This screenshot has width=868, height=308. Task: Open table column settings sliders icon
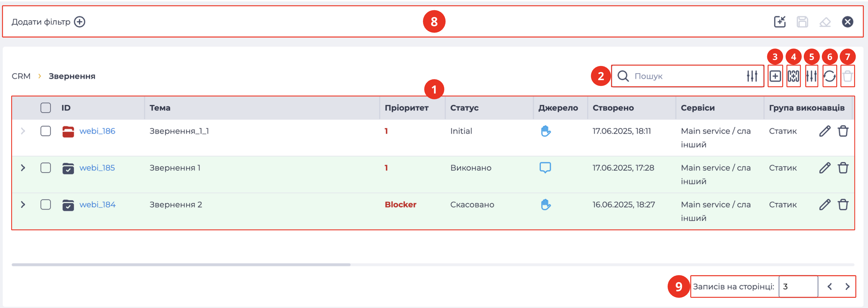tap(811, 76)
